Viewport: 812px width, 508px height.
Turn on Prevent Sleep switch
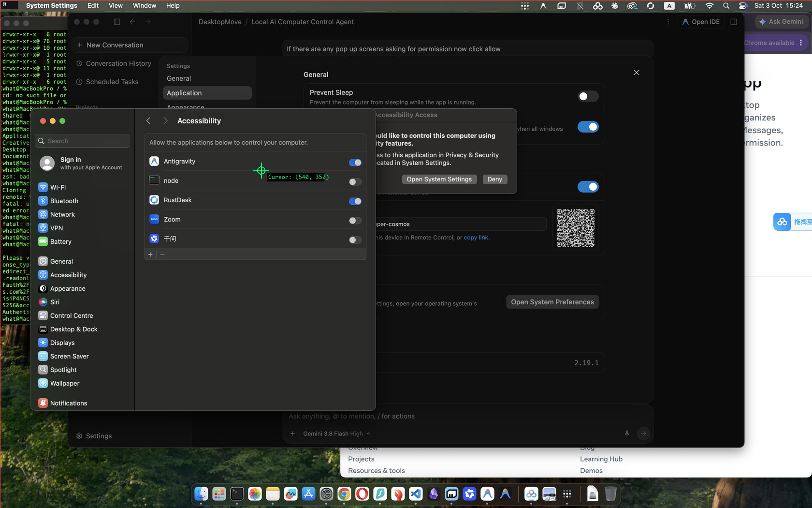tap(588, 96)
